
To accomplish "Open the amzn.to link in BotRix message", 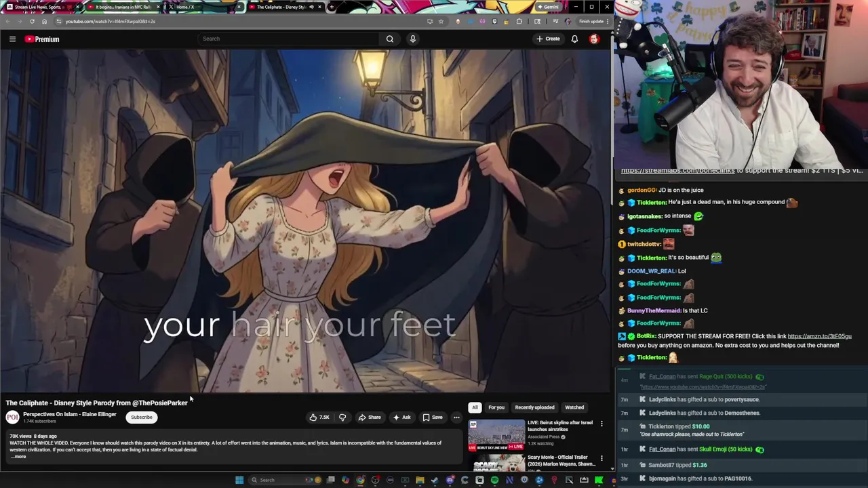I will [819, 336].
